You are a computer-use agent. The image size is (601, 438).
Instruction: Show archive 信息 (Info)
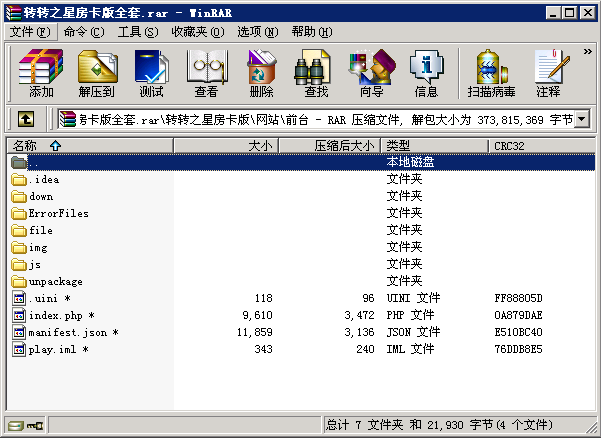[x=426, y=74]
